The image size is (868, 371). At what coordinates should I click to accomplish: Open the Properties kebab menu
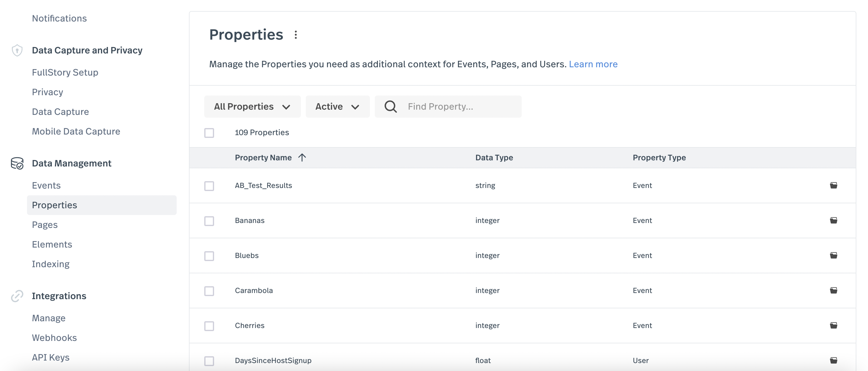pyautogui.click(x=295, y=35)
